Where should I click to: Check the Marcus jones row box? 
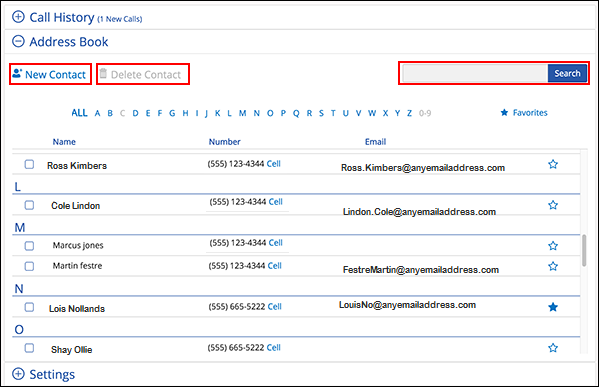coord(29,246)
